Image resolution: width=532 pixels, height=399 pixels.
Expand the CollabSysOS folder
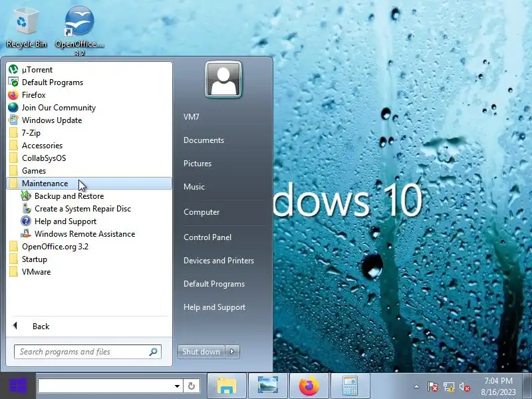(89, 158)
